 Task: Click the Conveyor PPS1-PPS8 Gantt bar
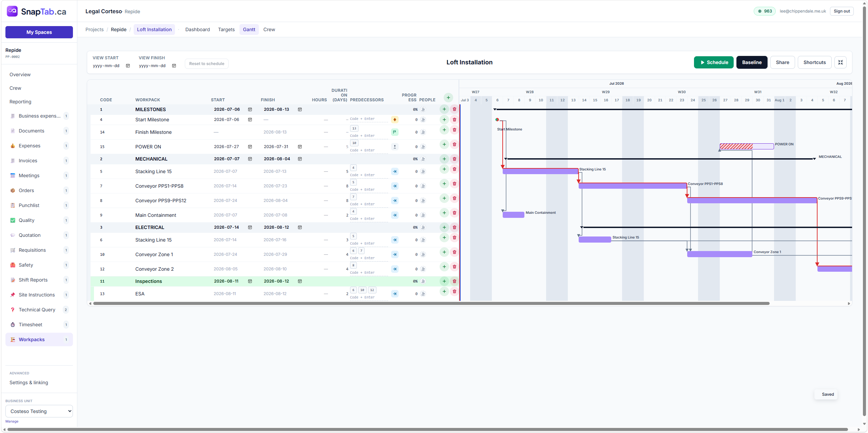click(x=633, y=186)
